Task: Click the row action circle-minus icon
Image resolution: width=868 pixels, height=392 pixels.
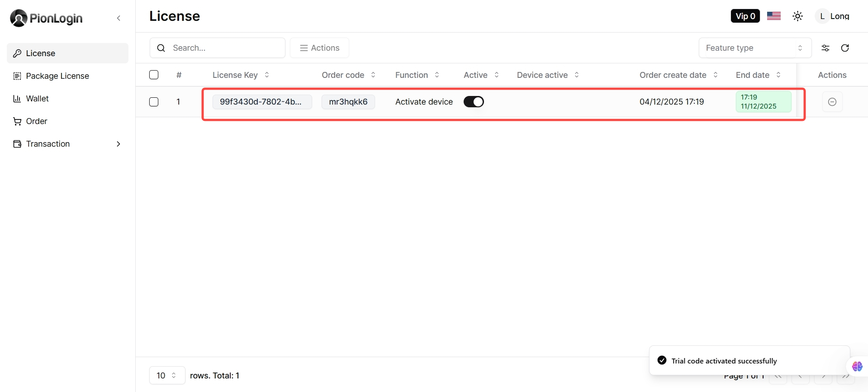Action: (x=832, y=102)
